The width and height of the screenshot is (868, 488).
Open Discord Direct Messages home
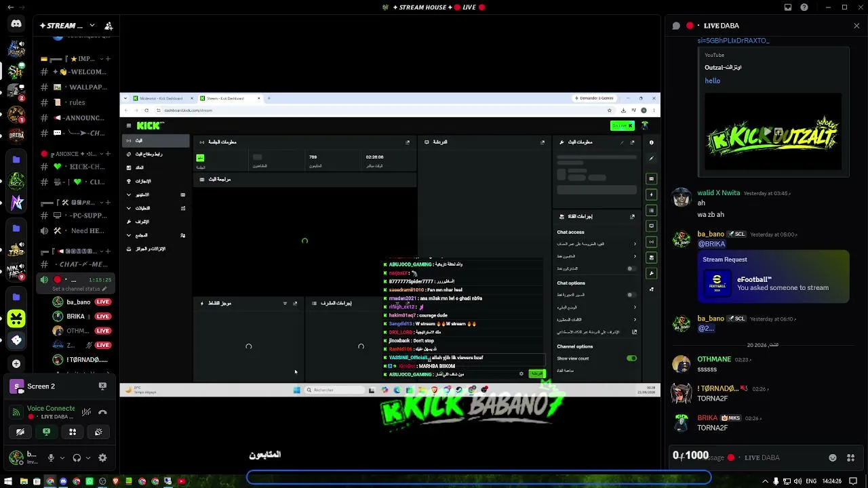(16, 24)
